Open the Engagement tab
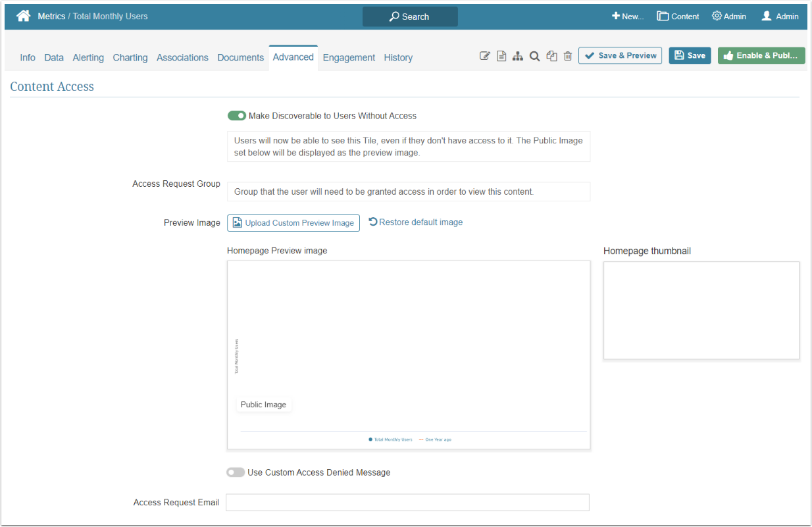Image resolution: width=812 pixels, height=527 pixels. coord(349,58)
